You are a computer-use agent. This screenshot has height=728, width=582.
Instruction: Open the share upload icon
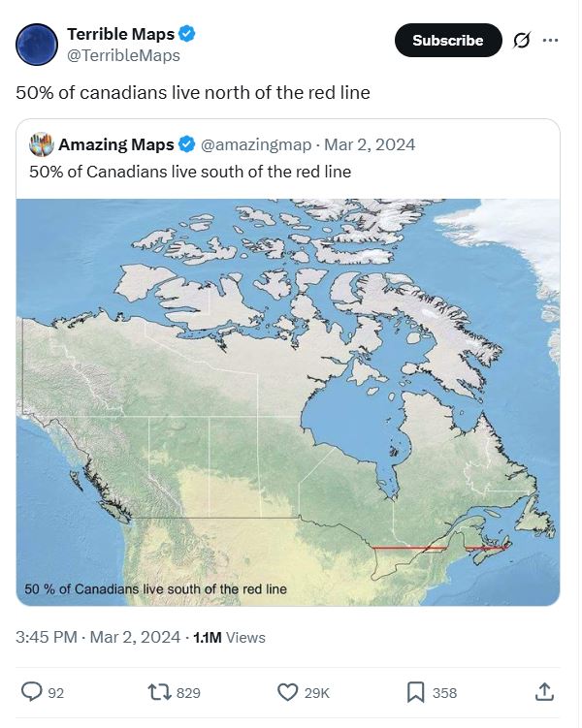[x=544, y=692]
